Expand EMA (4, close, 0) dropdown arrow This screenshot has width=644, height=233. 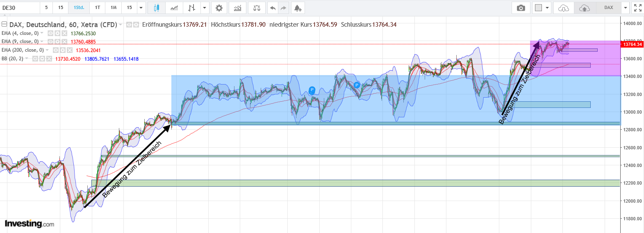tap(42, 33)
